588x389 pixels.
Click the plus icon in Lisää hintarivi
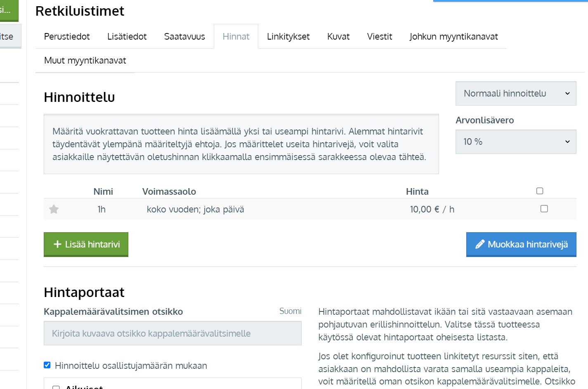[x=57, y=244]
